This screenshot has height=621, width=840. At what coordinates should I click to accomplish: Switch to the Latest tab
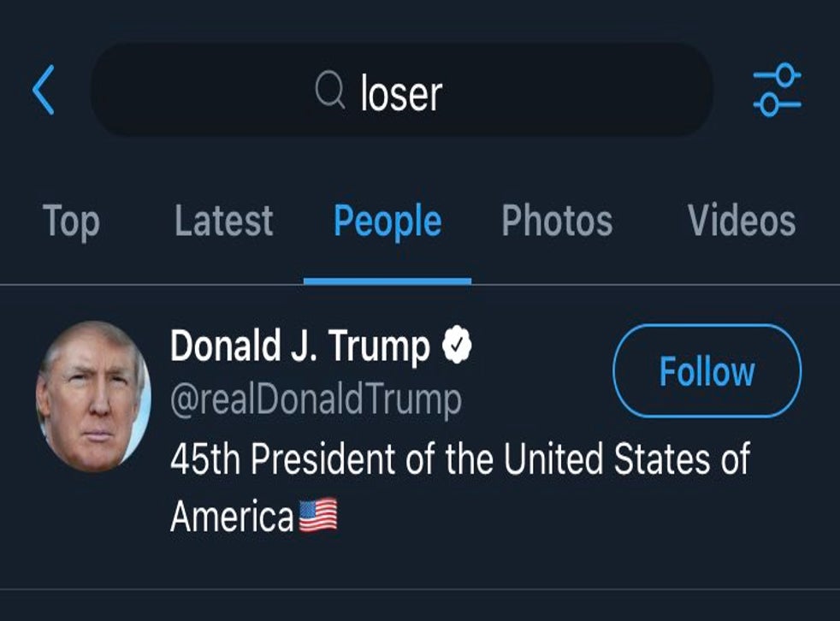coord(224,221)
